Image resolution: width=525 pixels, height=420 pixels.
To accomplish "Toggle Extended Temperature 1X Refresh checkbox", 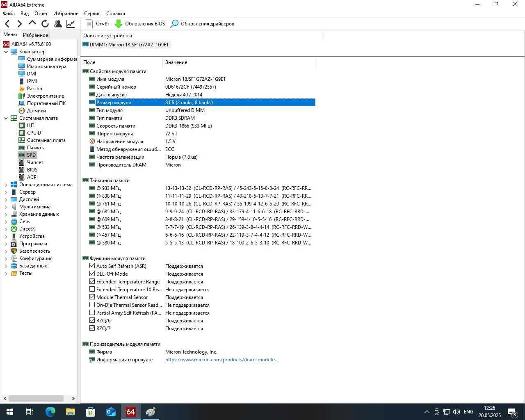I will (92, 289).
